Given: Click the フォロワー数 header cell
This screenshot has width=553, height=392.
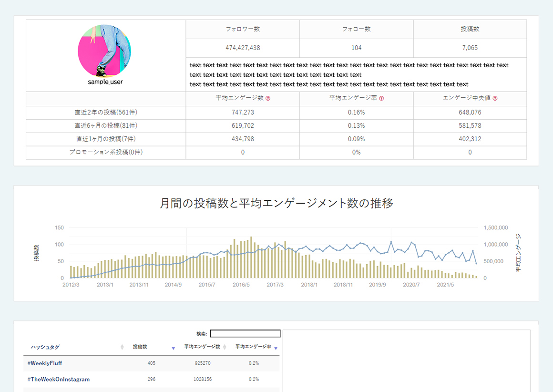Looking at the screenshot, I should click(243, 29).
